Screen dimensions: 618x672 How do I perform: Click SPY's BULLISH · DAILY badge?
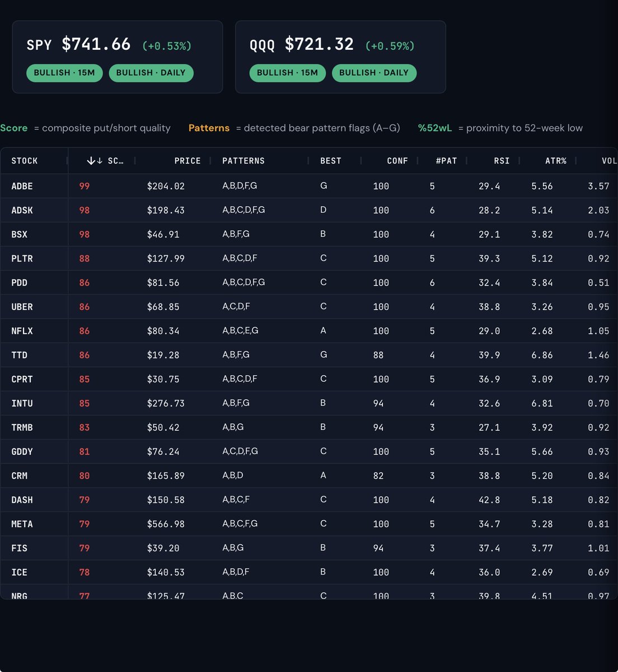coord(151,73)
